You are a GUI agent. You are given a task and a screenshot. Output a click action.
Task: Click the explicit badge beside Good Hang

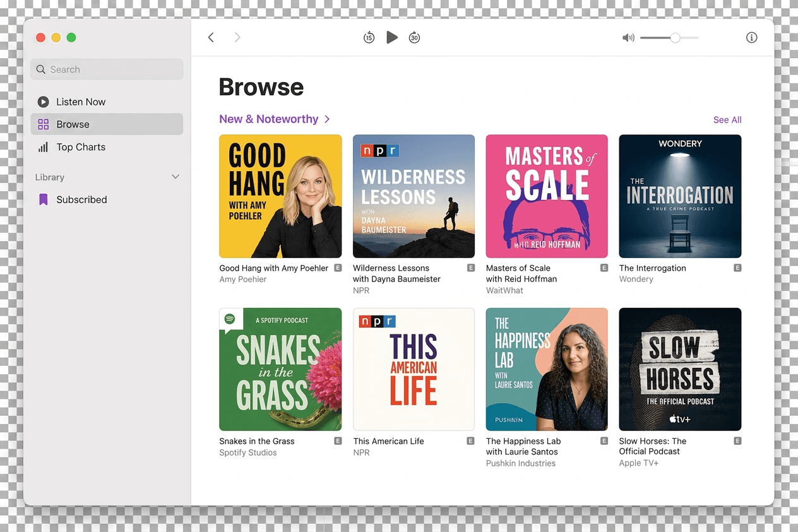338,268
